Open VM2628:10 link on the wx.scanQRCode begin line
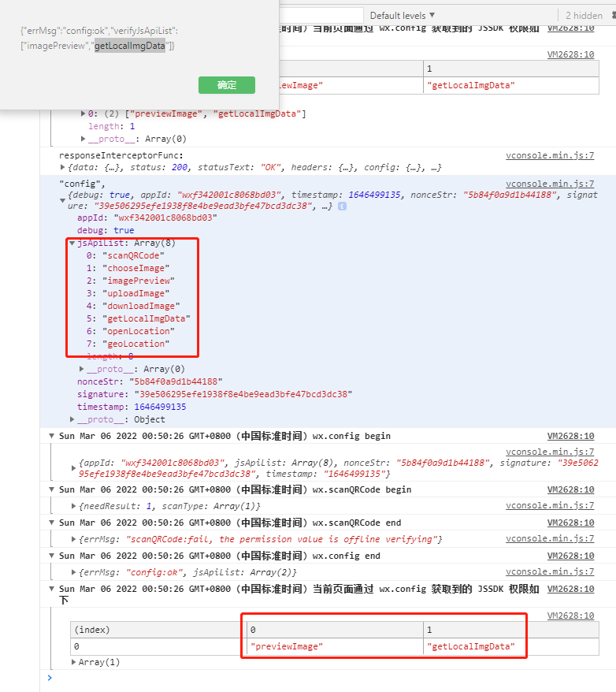Viewport: 616px width, 692px height. (x=570, y=489)
